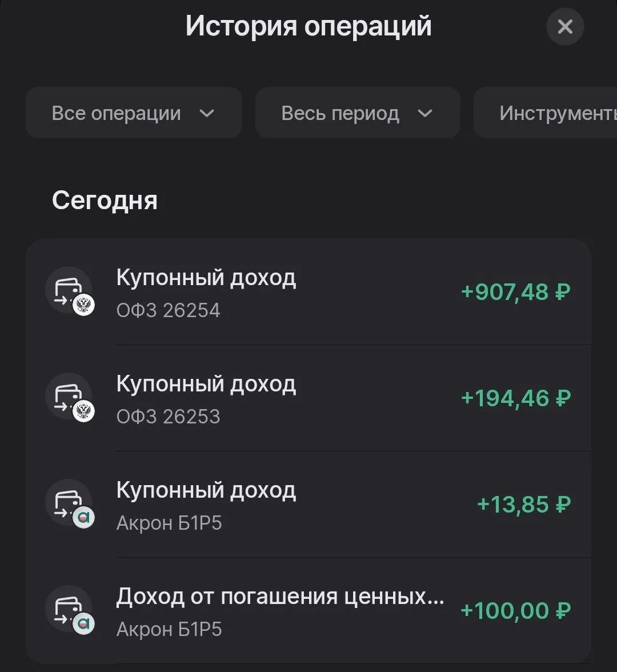Open the 'Все операции' filter dropdown
Screen dimensions: 617x672
pyautogui.click(x=133, y=113)
